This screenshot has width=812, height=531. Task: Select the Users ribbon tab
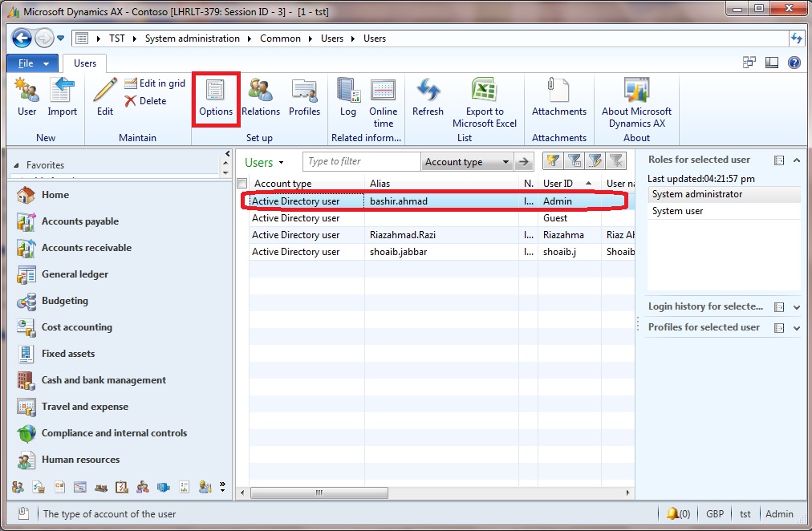coord(85,63)
